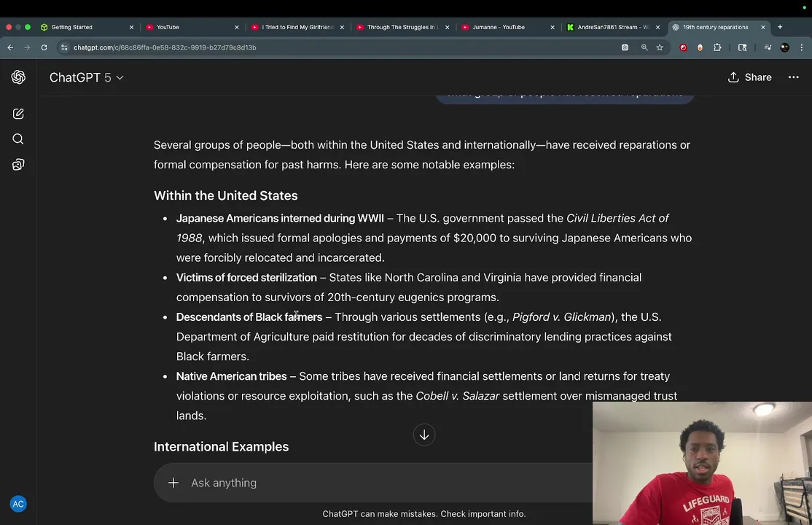
Task: Click Descendants of Black farmers text
Action: pos(249,316)
